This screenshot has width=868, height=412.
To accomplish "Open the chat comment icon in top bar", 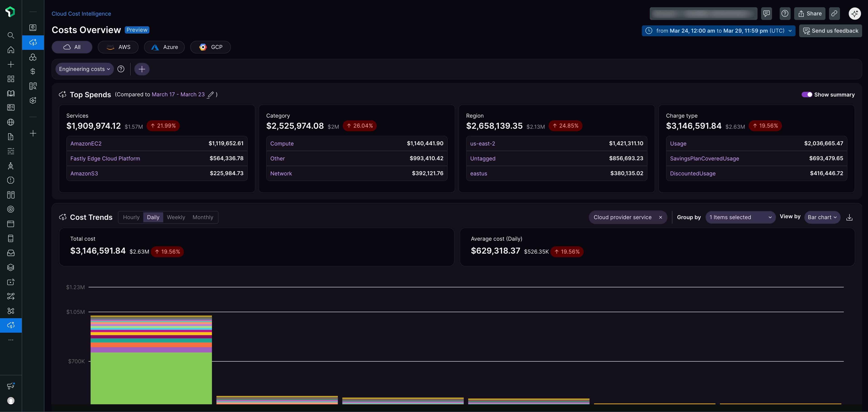I will point(767,14).
